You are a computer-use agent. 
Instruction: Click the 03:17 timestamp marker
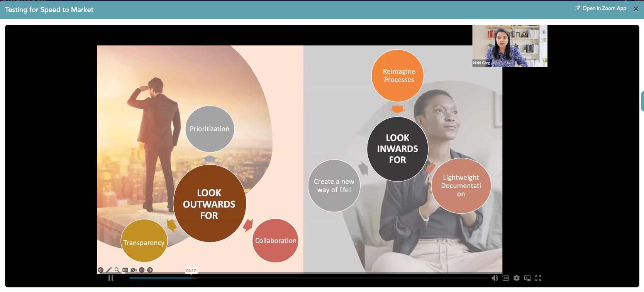click(191, 271)
